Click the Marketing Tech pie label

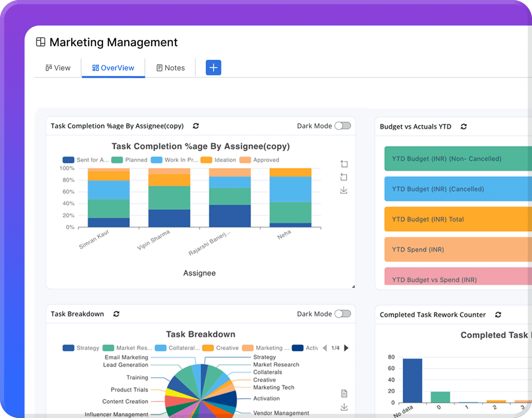[x=274, y=388]
